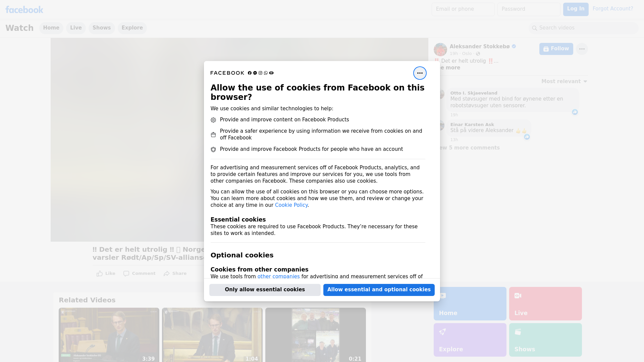This screenshot has width=644, height=362.
Task: Expand the Most relevant comment sort dropdown
Action: 564,81
